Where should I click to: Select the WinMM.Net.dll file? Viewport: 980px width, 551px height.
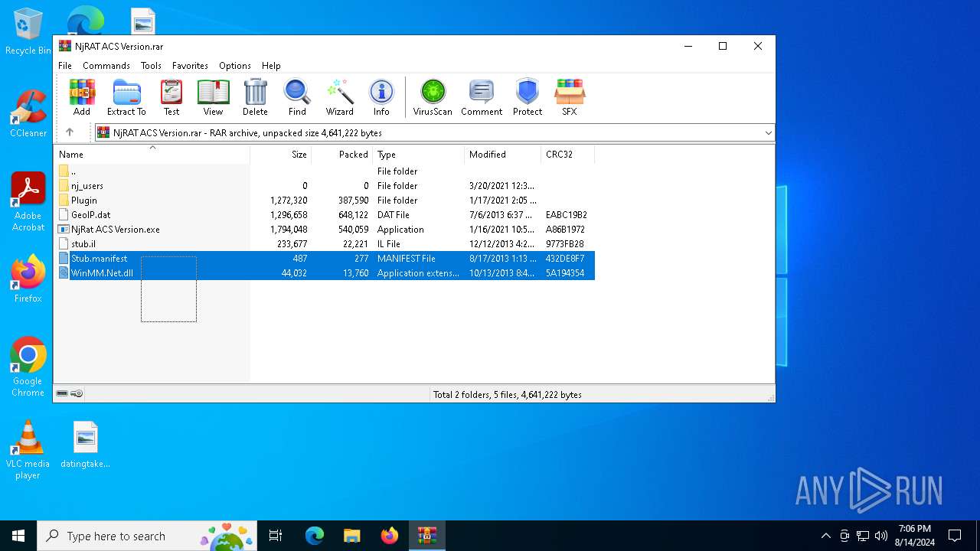pyautogui.click(x=325, y=273)
